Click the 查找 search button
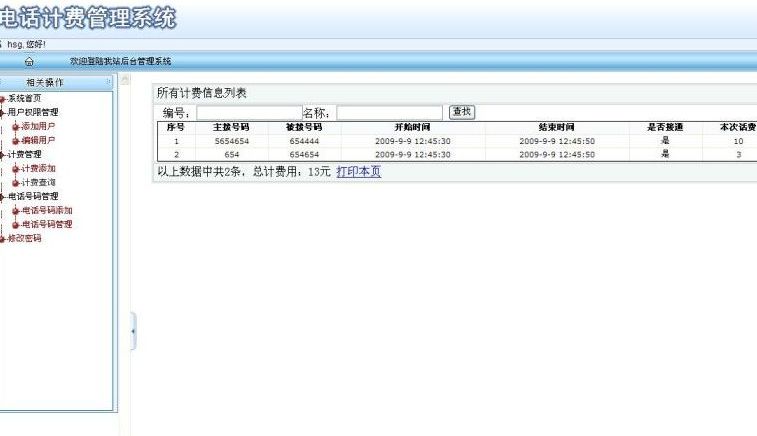The image size is (757, 436). click(x=461, y=112)
